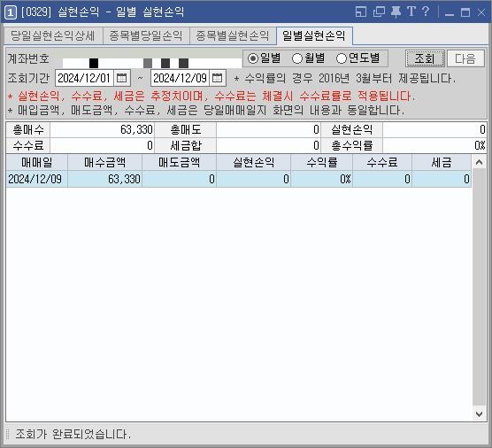Click the duplicate window icon in title bar
The height and width of the screenshot is (448, 492).
(x=379, y=12)
